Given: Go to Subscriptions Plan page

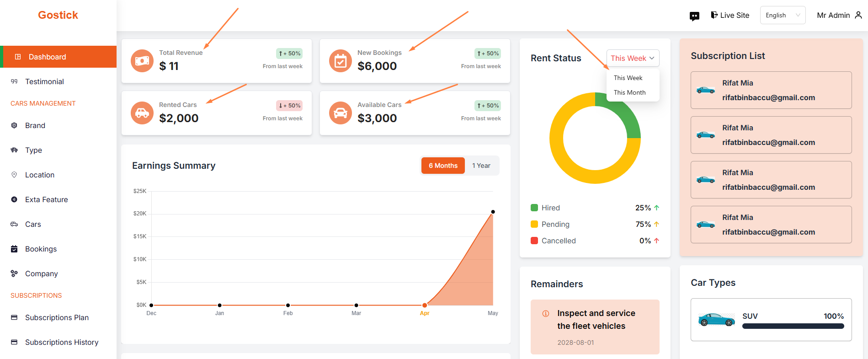Looking at the screenshot, I should 57,317.
